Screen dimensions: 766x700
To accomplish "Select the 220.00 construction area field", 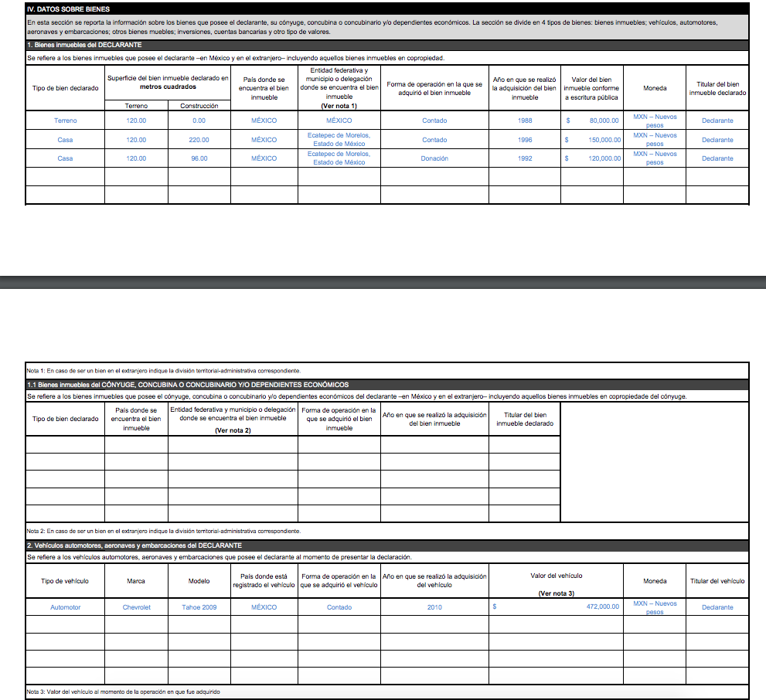I will (x=199, y=140).
